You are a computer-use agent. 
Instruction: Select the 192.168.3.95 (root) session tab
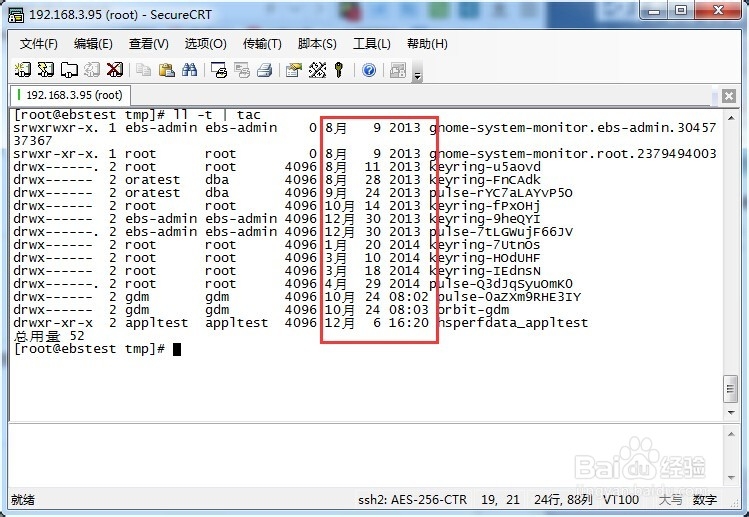click(x=70, y=95)
